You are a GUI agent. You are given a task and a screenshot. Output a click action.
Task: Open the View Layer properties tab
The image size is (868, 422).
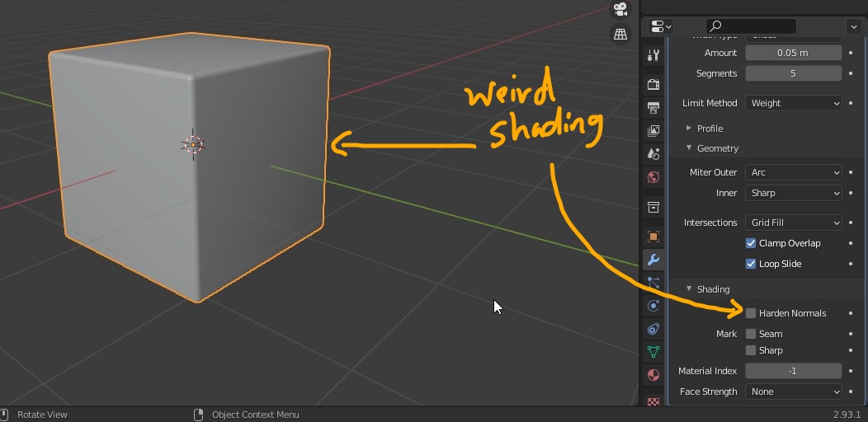(653, 130)
